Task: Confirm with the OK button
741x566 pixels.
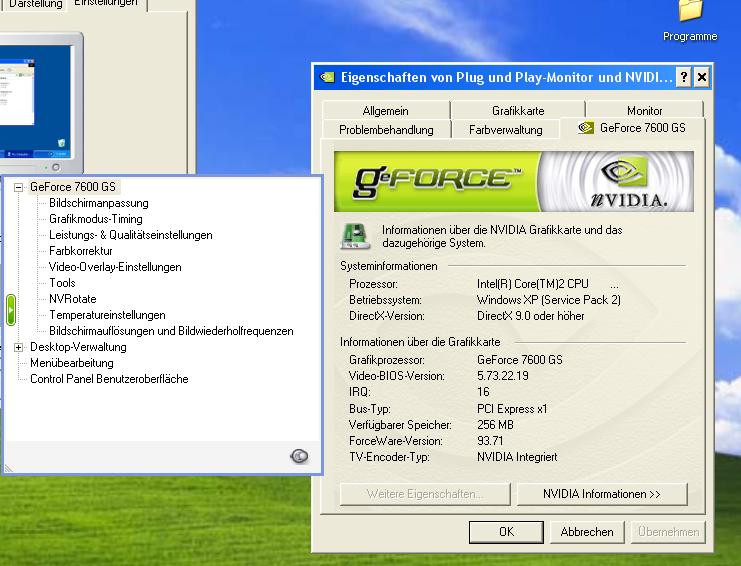Action: click(506, 532)
